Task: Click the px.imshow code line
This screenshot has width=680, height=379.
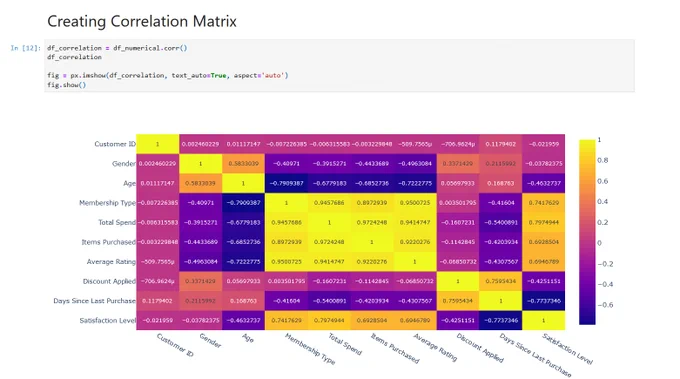Action: coord(167,75)
